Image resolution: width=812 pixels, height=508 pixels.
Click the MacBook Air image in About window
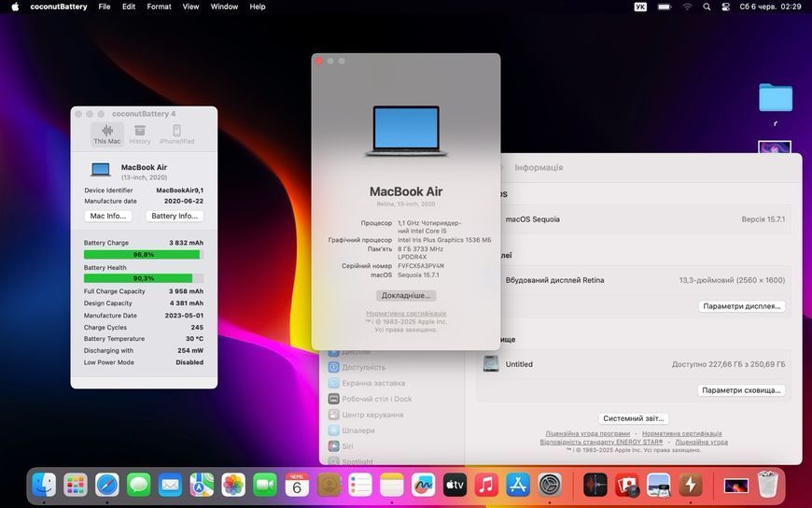click(406, 131)
